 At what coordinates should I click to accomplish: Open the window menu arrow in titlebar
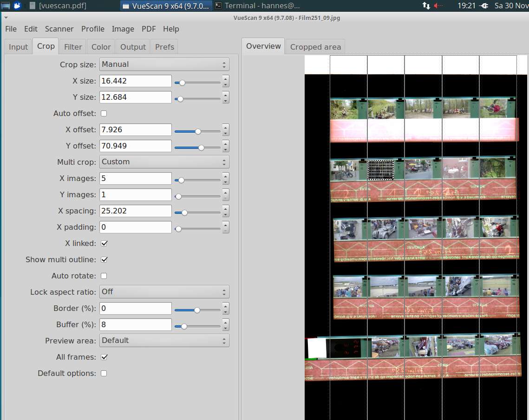coord(6,18)
